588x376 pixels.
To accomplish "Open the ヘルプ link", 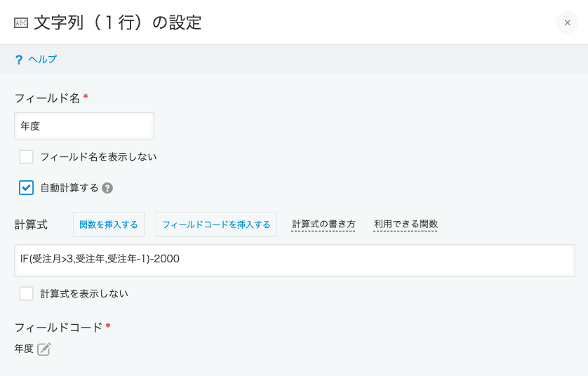I will 42,59.
